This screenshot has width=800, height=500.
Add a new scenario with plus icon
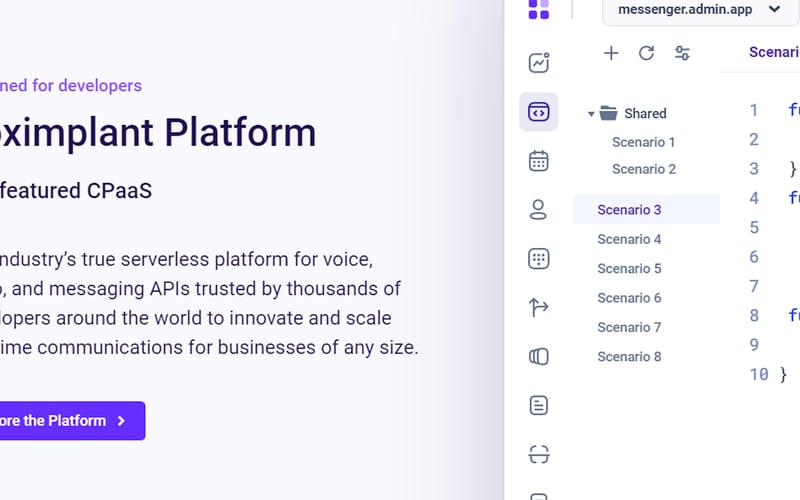click(611, 53)
